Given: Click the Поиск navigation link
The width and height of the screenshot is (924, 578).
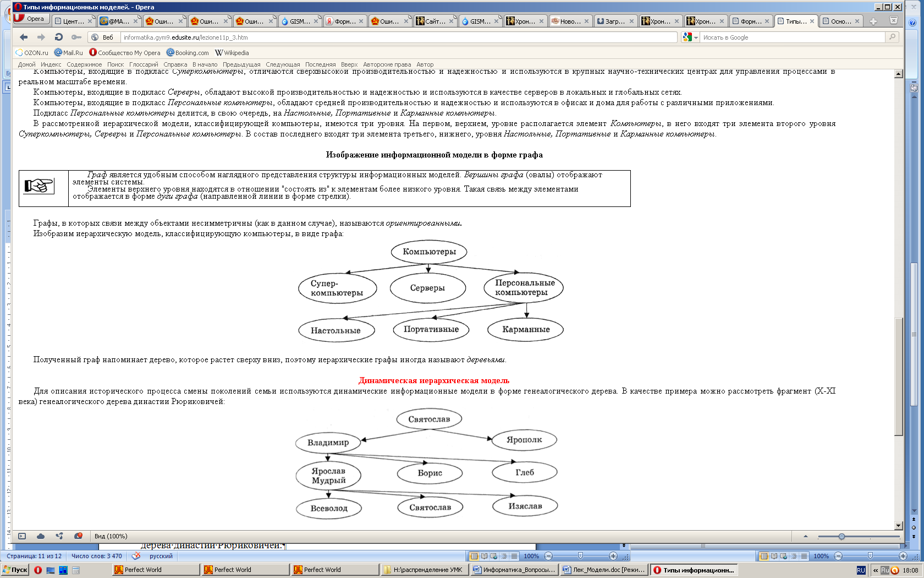Looking at the screenshot, I should pos(116,64).
